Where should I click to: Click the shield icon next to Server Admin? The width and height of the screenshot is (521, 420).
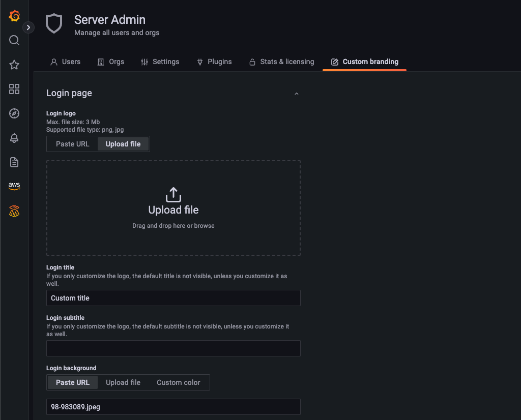tap(54, 23)
